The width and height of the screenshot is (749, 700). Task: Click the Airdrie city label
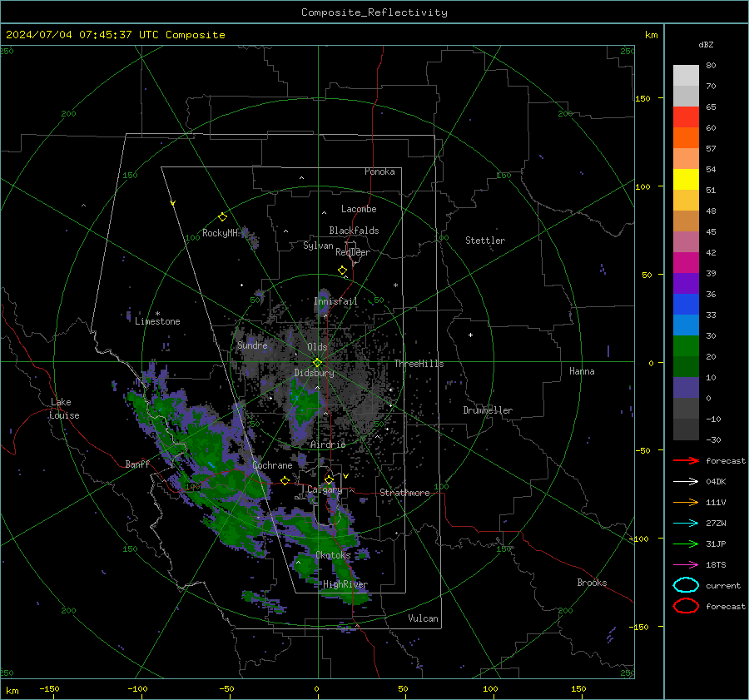tap(328, 444)
